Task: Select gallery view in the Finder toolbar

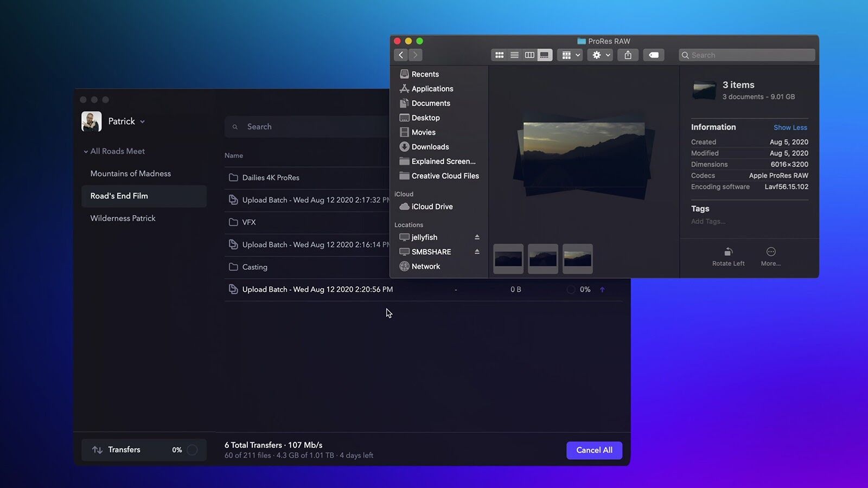Action: tap(545, 55)
